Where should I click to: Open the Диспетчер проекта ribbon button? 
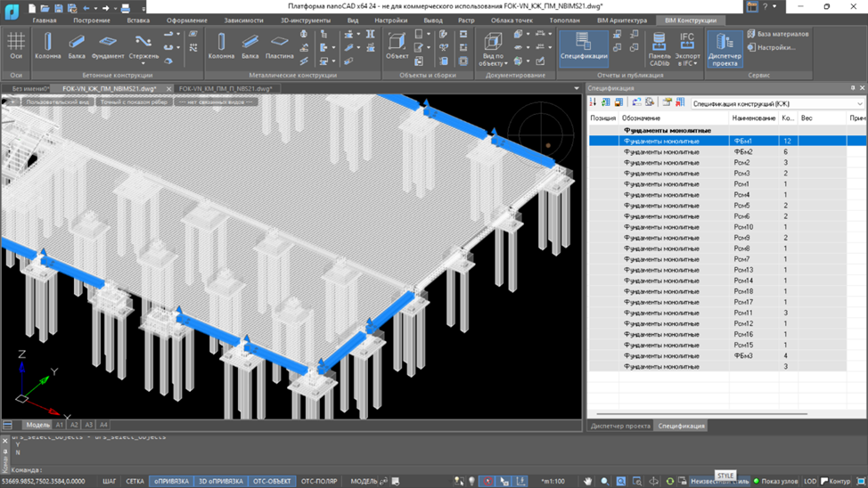point(725,49)
